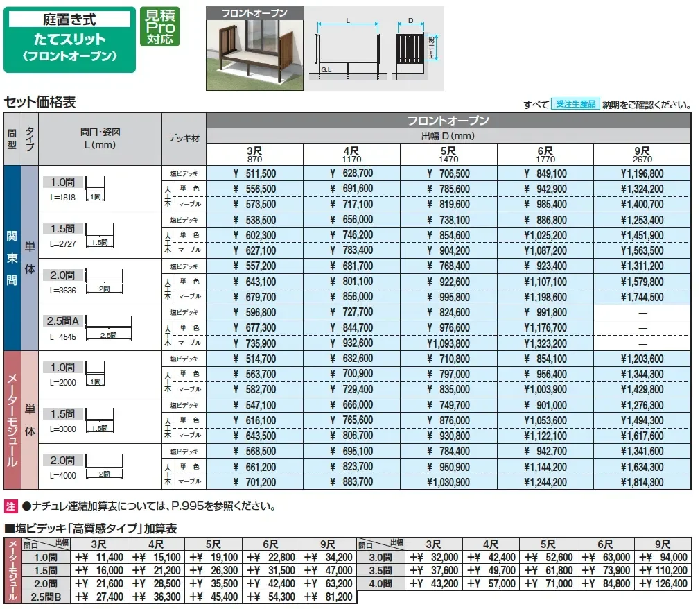
Task: Select the 3尺 870 column header
Action: 254,154
